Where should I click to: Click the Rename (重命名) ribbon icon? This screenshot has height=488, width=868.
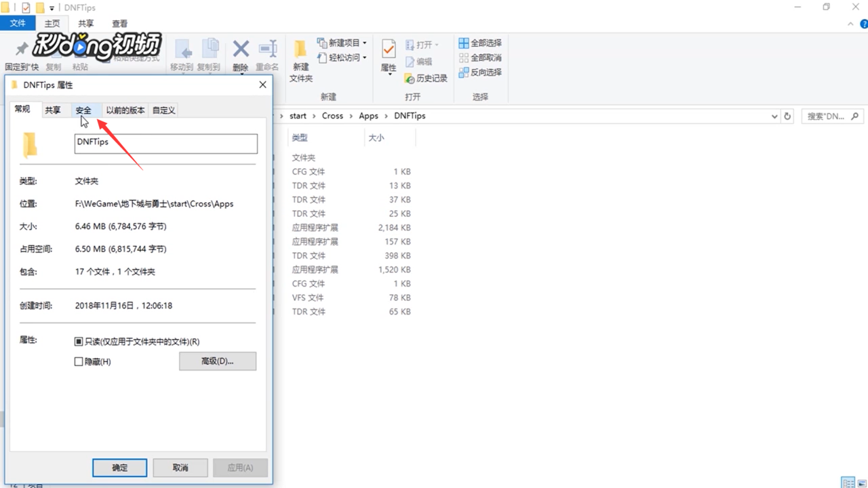click(x=268, y=49)
